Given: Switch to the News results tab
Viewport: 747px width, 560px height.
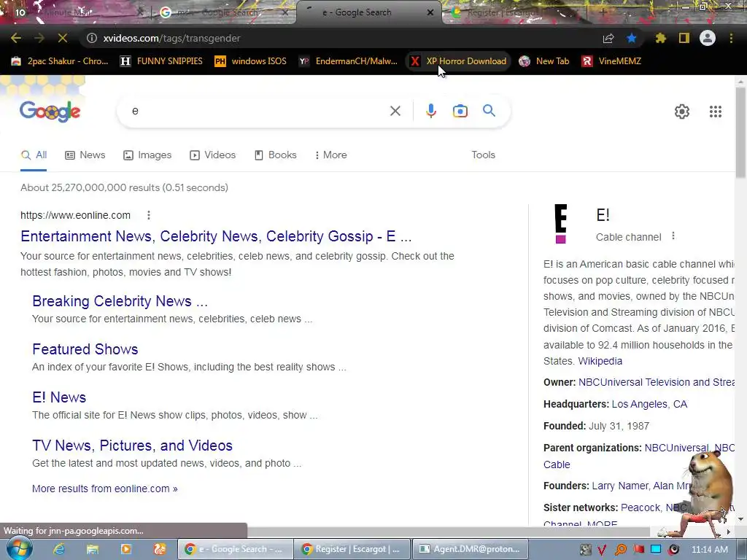Looking at the screenshot, I should [x=85, y=155].
